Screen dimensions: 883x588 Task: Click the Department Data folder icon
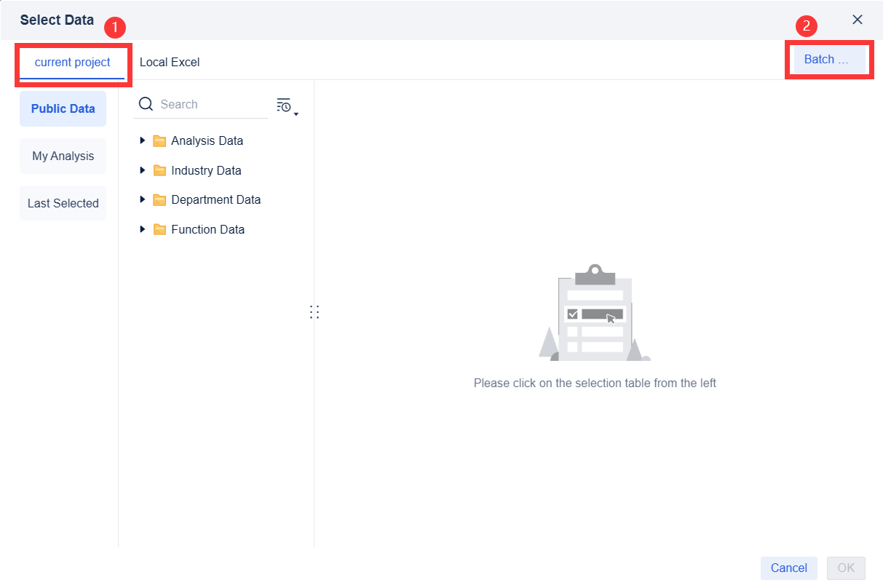pos(159,199)
